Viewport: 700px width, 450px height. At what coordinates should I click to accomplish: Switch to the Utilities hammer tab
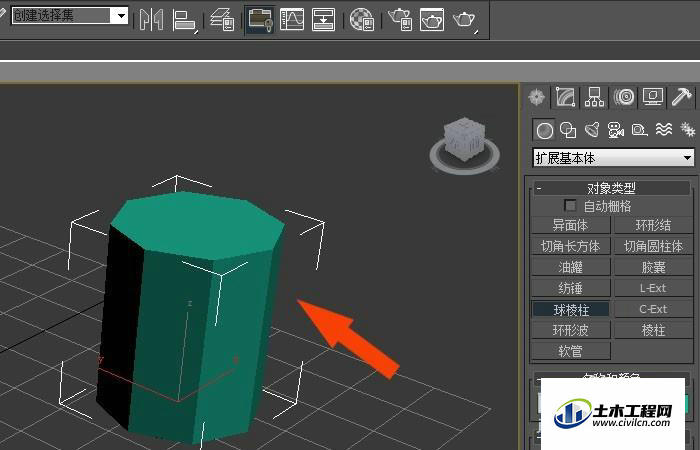point(681,97)
